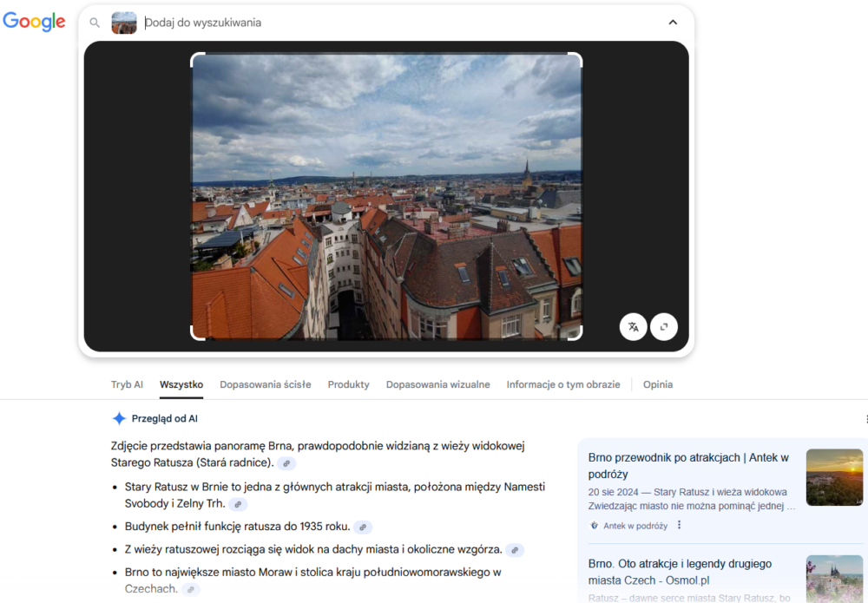Click the small image thumbnail in search bar
868x603 pixels.
pos(124,23)
